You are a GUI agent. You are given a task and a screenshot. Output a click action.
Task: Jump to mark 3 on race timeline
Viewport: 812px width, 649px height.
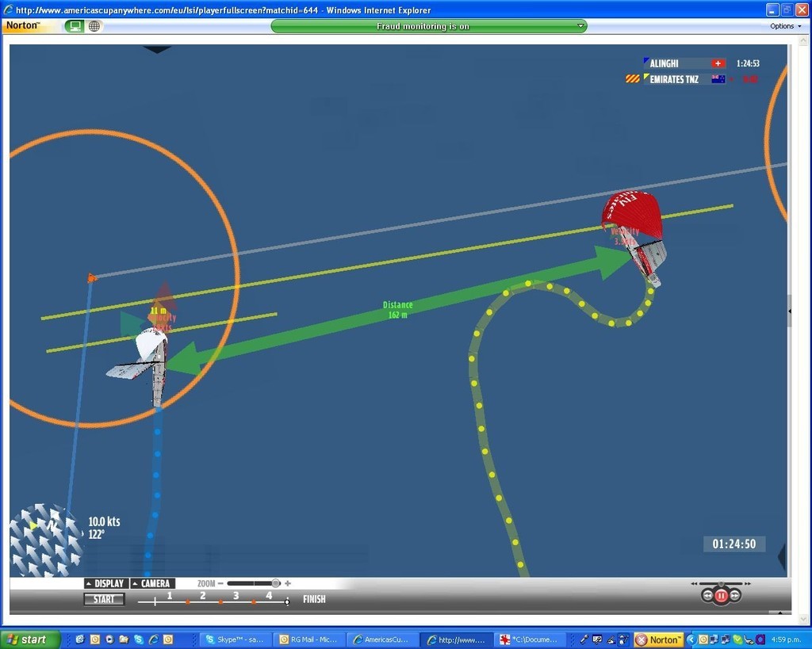tap(236, 596)
